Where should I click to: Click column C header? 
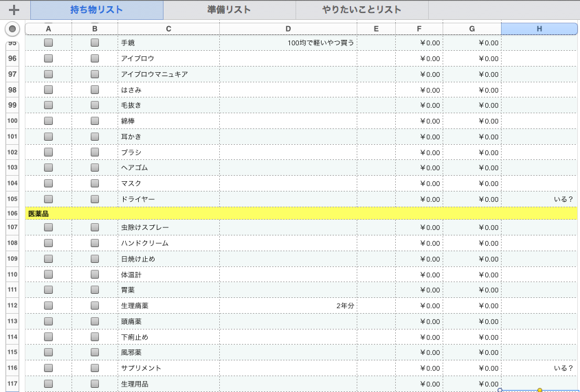pos(168,28)
